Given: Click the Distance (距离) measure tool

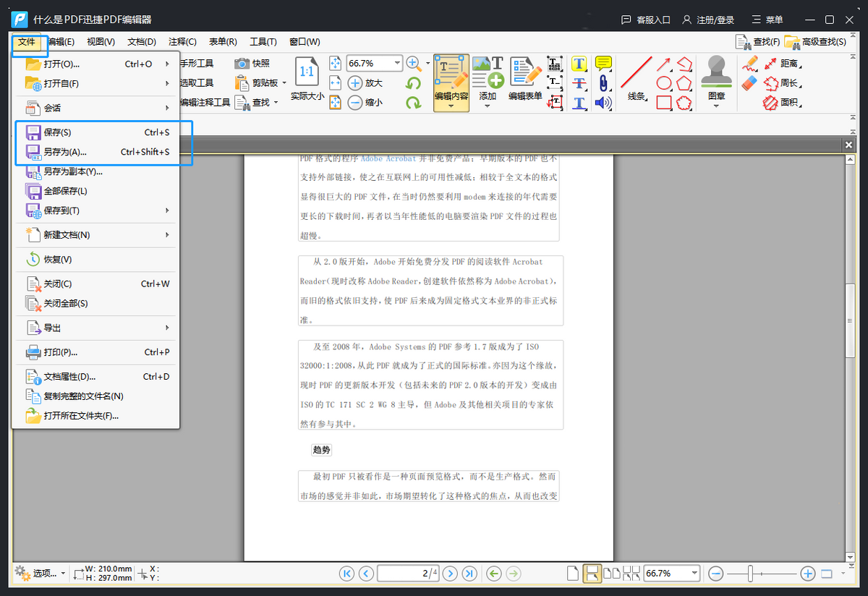Looking at the screenshot, I should pos(783,64).
